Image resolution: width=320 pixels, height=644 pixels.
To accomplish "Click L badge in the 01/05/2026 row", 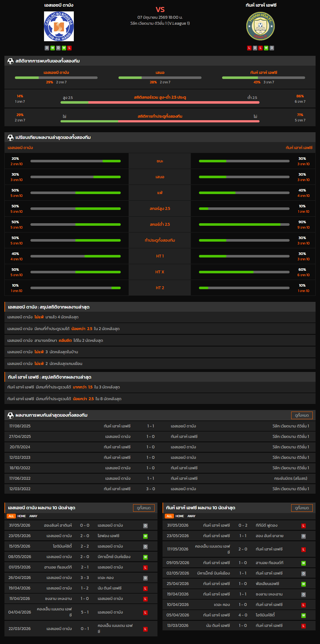I will click(145, 568).
